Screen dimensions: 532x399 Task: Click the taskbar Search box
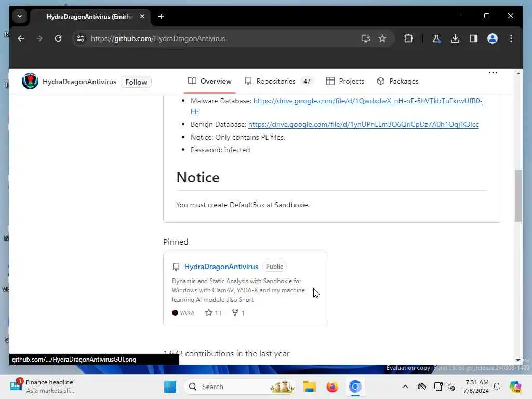240,387
